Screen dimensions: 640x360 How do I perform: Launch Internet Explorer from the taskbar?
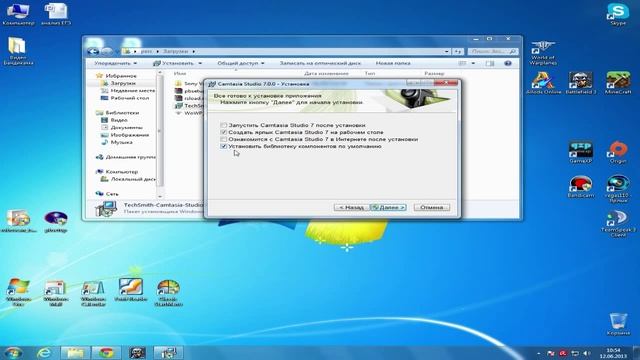click(44, 353)
